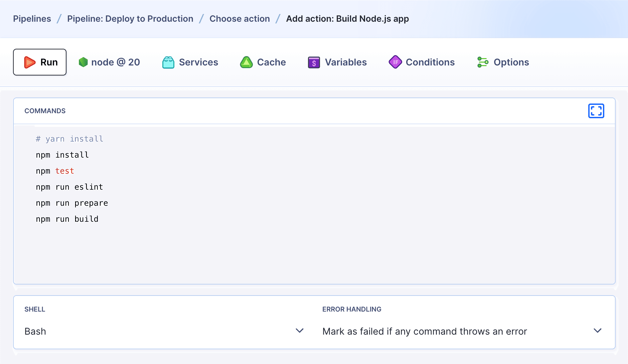The height and width of the screenshot is (364, 628).
Task: Open Pipeline: Deploy to Production breadcrumb
Action: (130, 19)
